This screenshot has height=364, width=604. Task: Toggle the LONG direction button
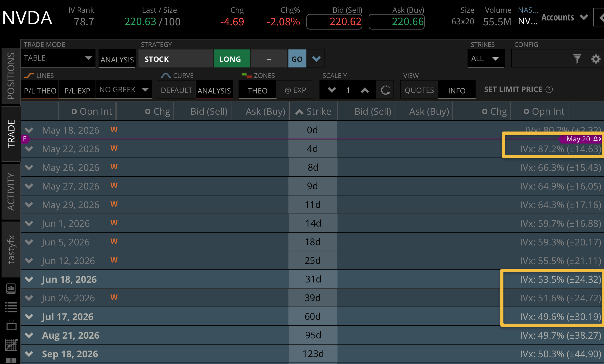coord(231,59)
